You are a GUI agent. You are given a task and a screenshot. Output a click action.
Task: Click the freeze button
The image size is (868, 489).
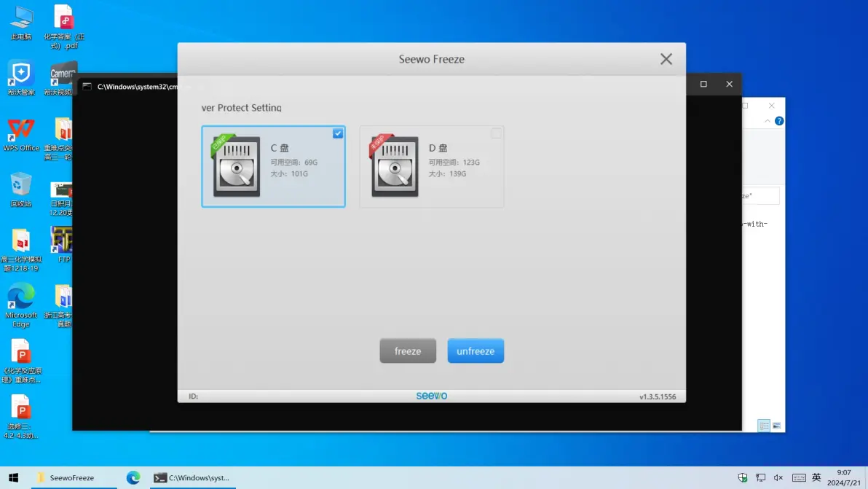click(x=408, y=351)
